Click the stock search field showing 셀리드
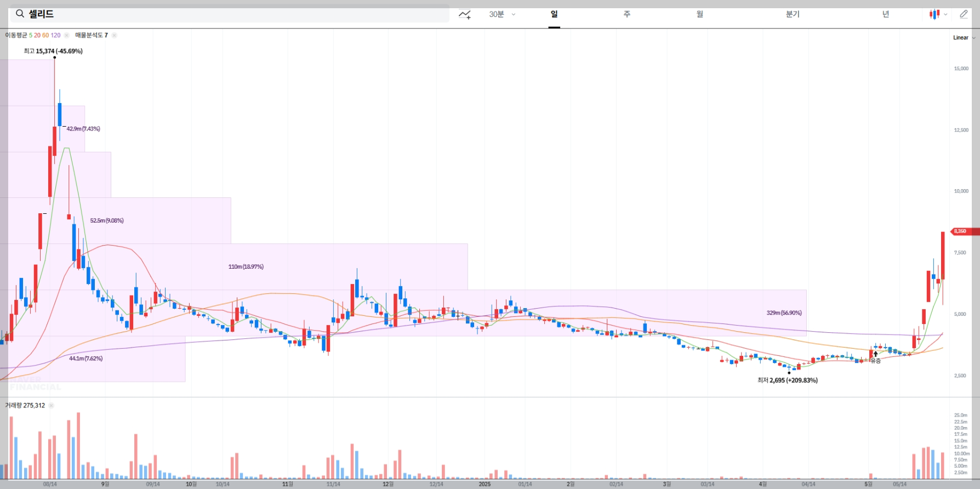The height and width of the screenshot is (489, 980). pyautogui.click(x=230, y=14)
